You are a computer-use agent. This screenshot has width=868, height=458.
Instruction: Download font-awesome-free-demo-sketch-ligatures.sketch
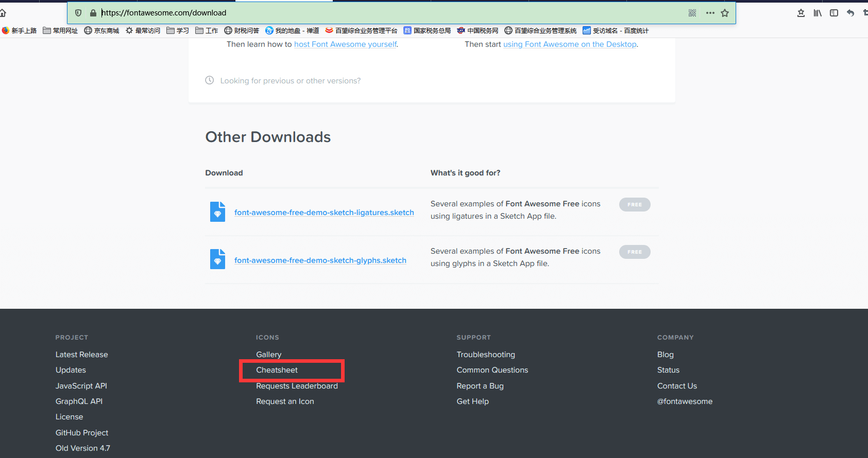324,213
